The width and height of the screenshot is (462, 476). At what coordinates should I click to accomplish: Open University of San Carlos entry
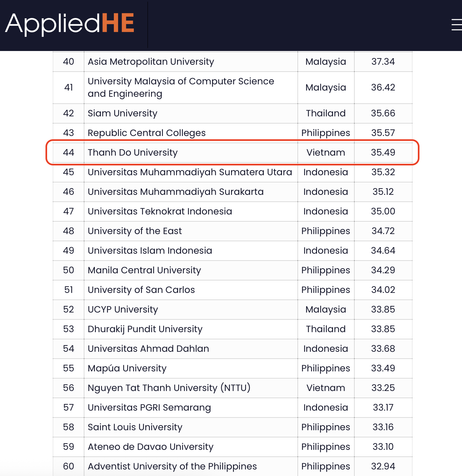pos(141,290)
